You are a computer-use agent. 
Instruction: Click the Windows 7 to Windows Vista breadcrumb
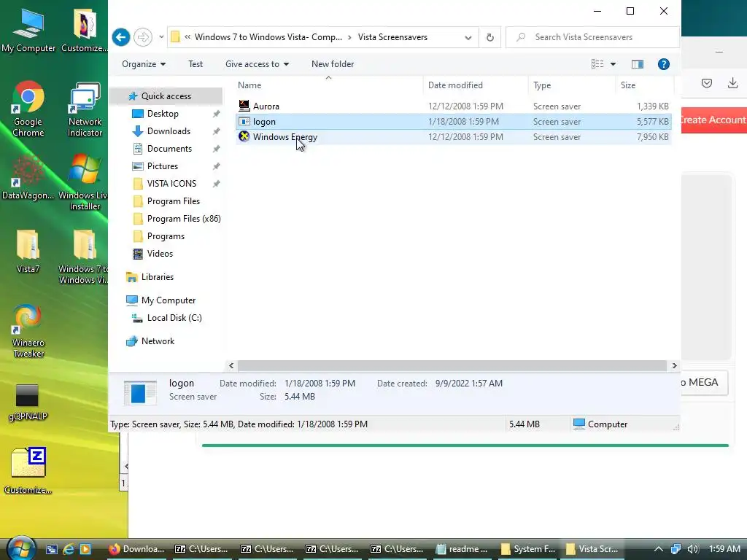[x=268, y=37]
